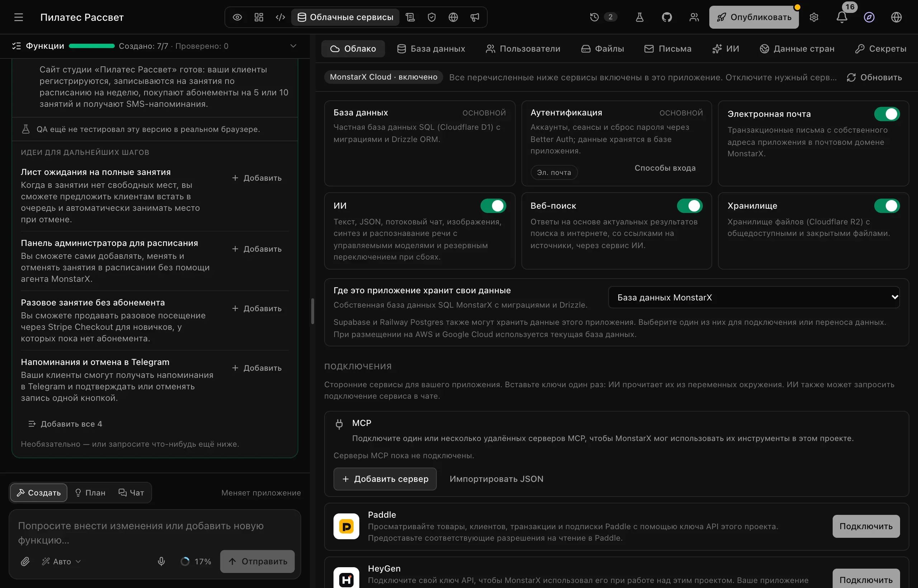Open the База данных MonstarX dropdown
This screenshot has height=588, width=918.
pos(753,298)
